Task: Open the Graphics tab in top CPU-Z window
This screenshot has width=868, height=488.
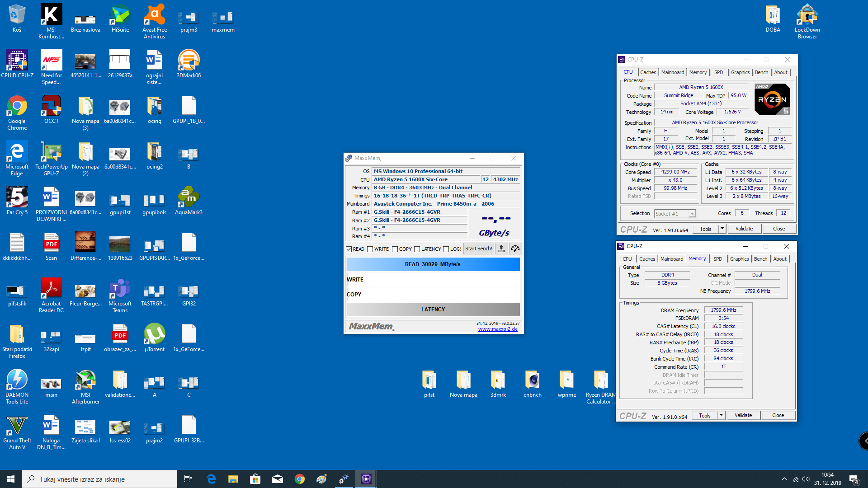Action: pyautogui.click(x=741, y=72)
